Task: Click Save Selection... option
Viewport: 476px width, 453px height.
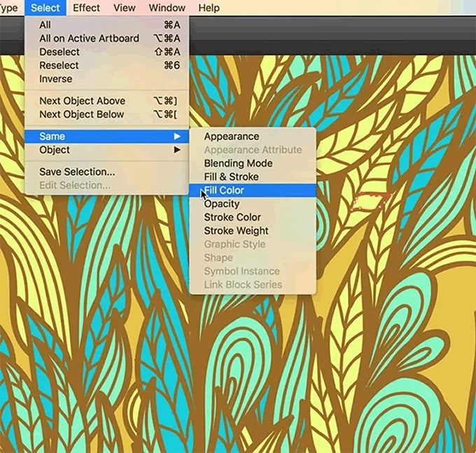Action: (x=77, y=172)
